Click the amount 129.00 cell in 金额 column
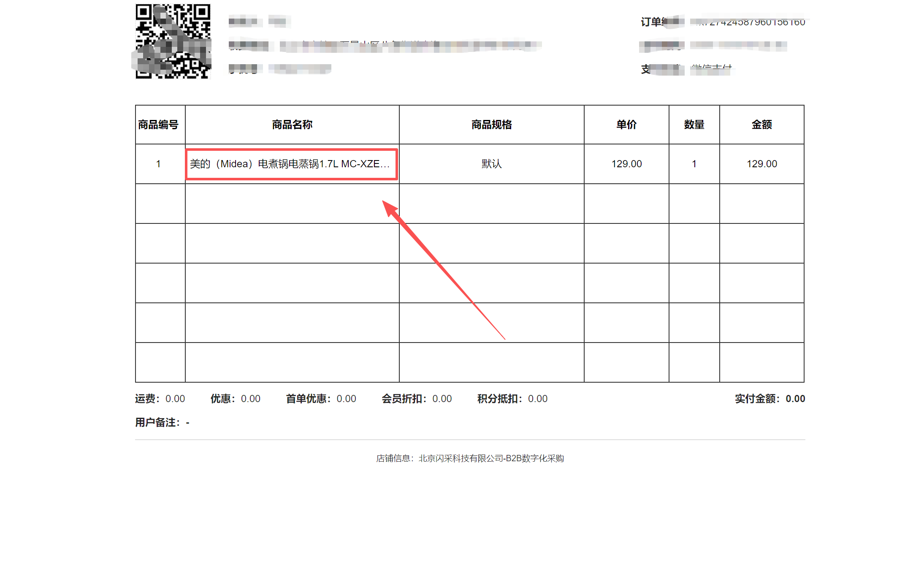The image size is (924, 574). pyautogui.click(x=761, y=164)
